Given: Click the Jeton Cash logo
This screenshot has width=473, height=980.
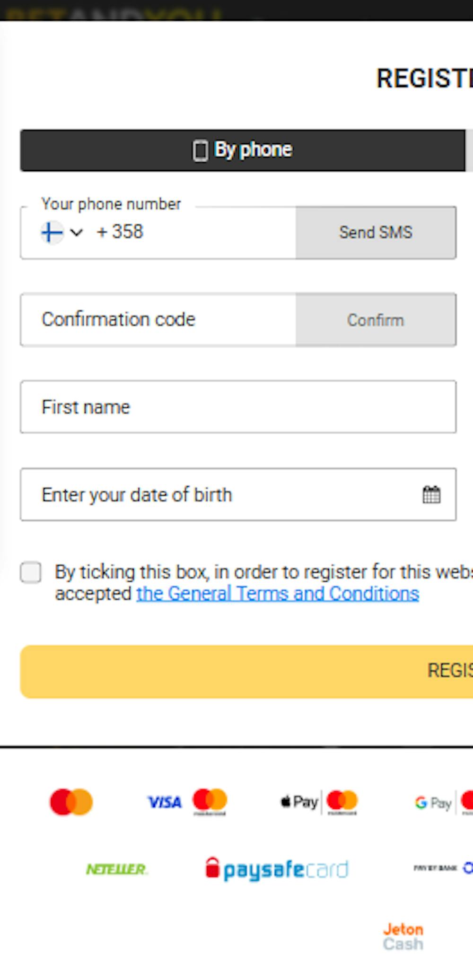Looking at the screenshot, I should pyautogui.click(x=403, y=936).
